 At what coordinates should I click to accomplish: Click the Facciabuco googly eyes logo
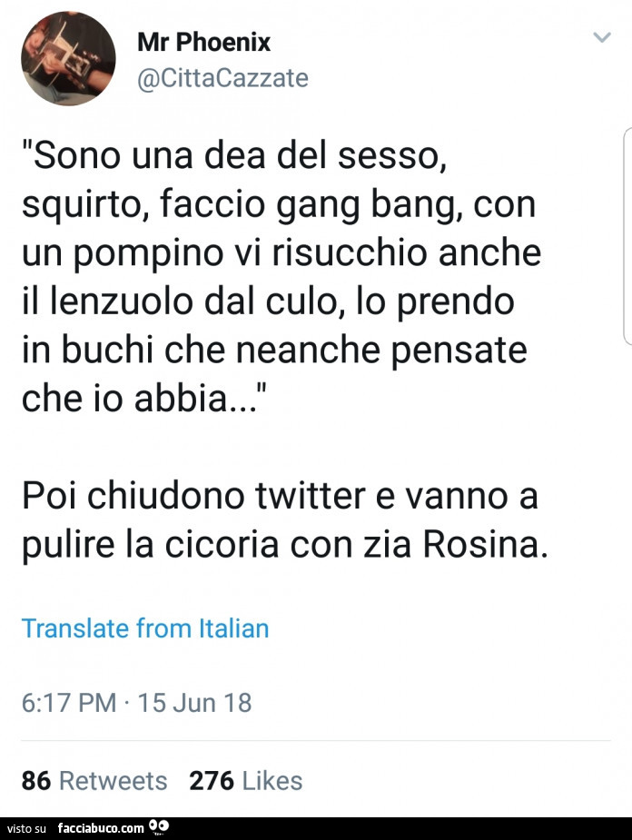159,827
